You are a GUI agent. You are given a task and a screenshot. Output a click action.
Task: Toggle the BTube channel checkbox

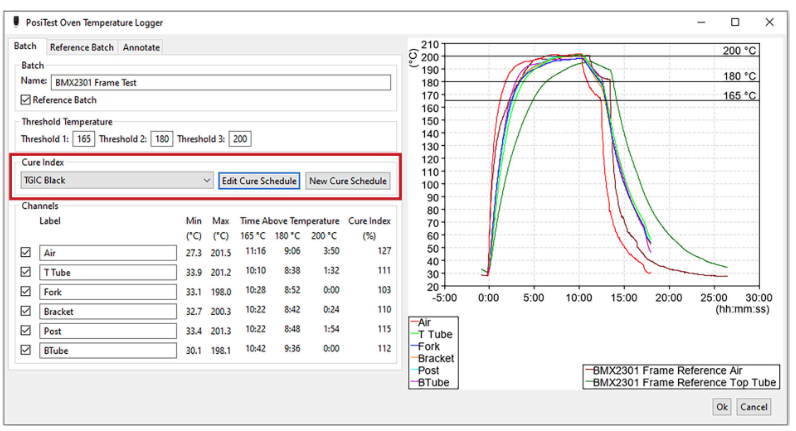26,350
